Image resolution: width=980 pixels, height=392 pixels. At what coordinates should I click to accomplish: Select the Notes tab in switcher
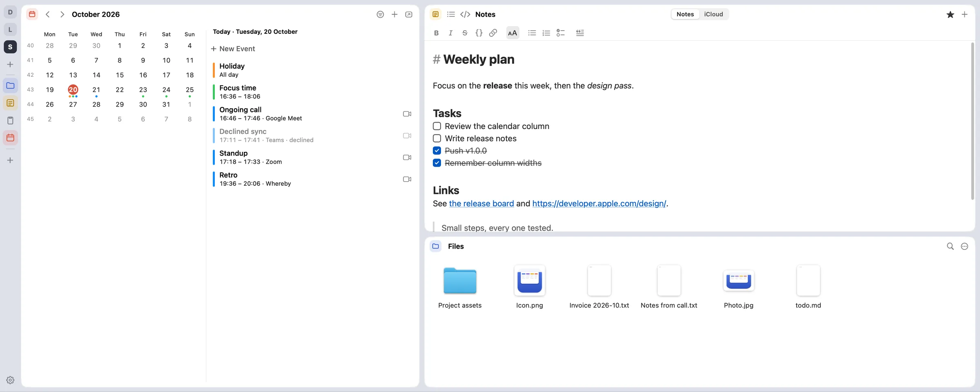tap(685, 14)
